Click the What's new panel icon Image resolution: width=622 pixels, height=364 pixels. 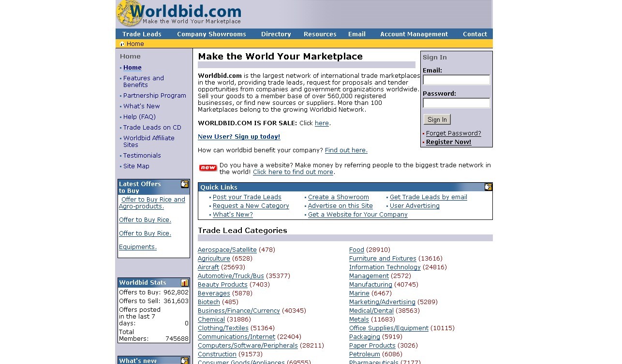click(185, 361)
